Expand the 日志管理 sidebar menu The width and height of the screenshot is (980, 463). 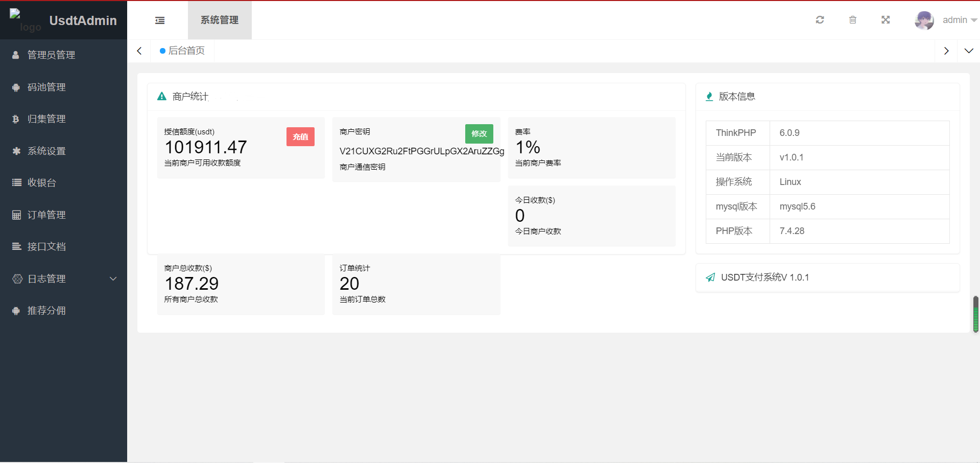click(63, 279)
